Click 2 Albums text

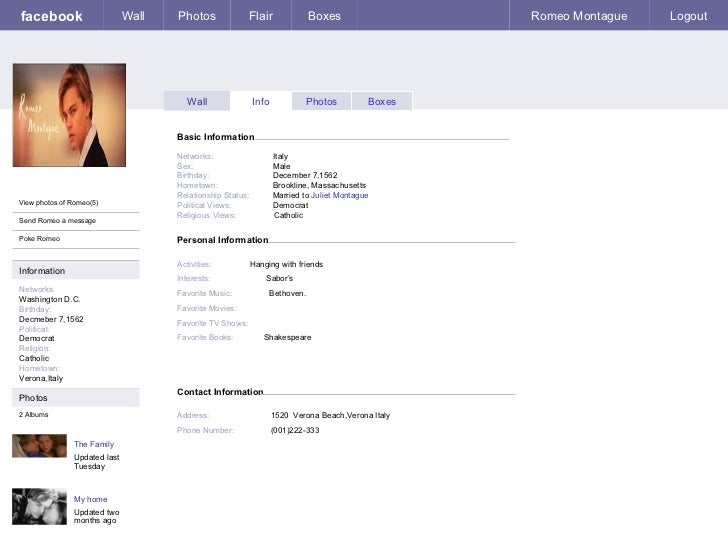click(x=33, y=414)
